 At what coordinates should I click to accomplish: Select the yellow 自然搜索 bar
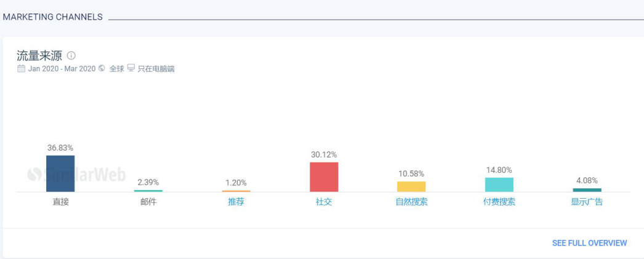[411, 186]
